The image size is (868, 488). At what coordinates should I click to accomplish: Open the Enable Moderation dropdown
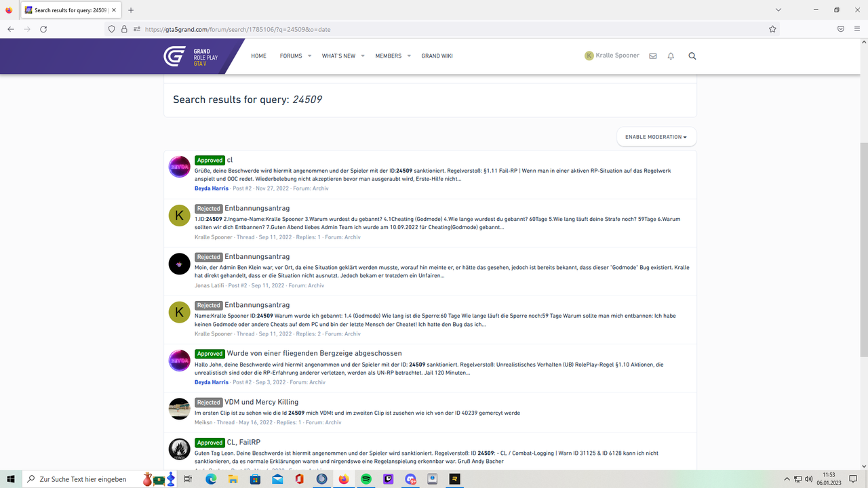pyautogui.click(x=656, y=137)
